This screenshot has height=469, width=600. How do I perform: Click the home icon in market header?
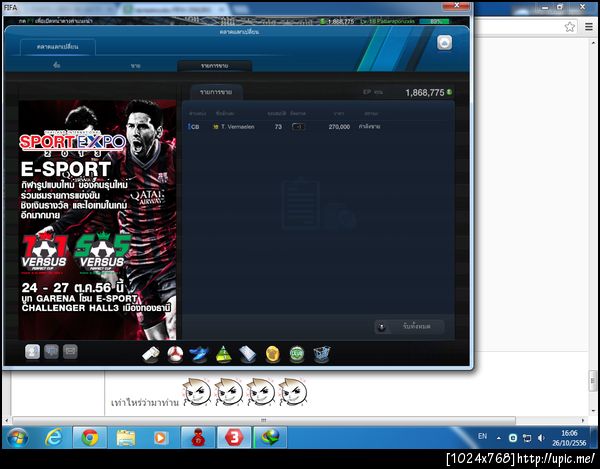coord(444,43)
